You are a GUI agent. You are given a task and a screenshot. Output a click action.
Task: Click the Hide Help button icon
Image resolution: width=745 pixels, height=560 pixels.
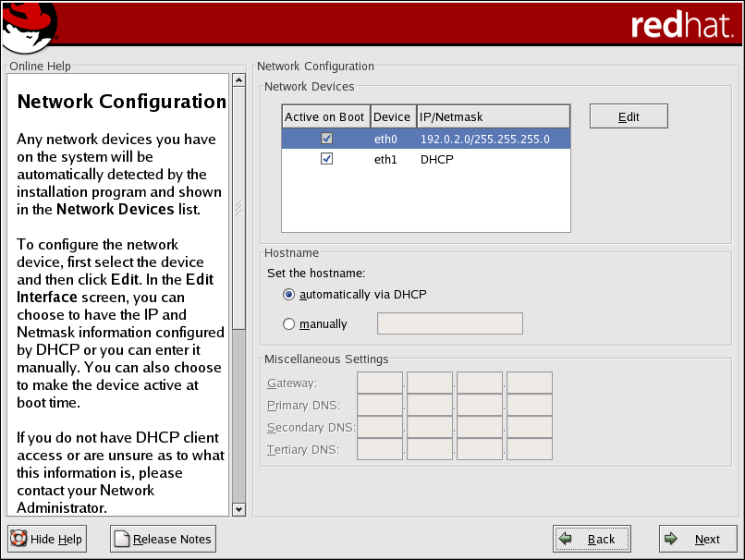point(18,539)
